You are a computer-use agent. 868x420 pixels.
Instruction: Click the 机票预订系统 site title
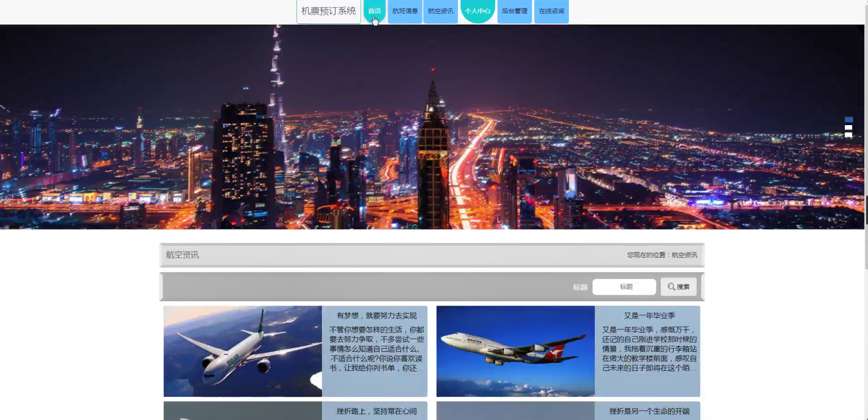pyautogui.click(x=328, y=11)
